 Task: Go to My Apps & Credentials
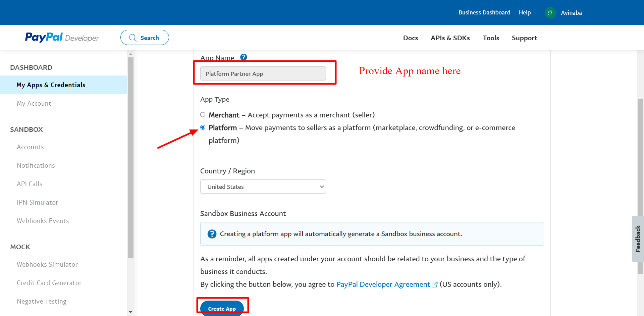tap(51, 85)
